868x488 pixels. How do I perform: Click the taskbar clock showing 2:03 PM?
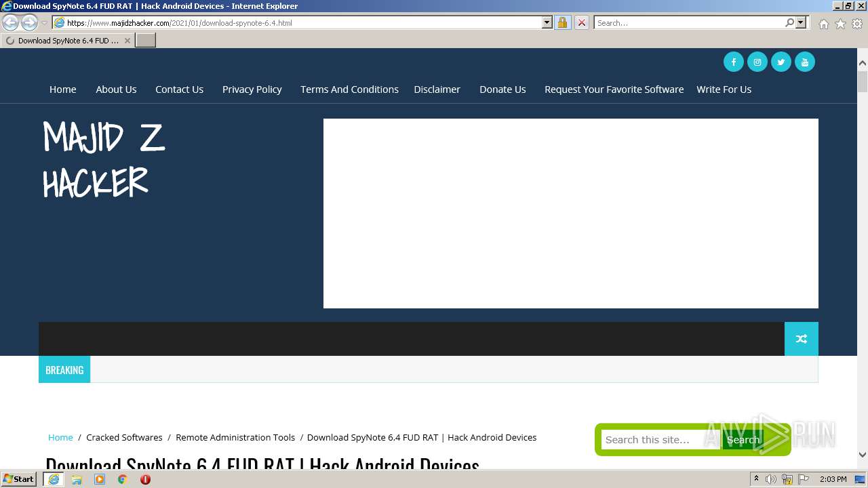click(833, 479)
